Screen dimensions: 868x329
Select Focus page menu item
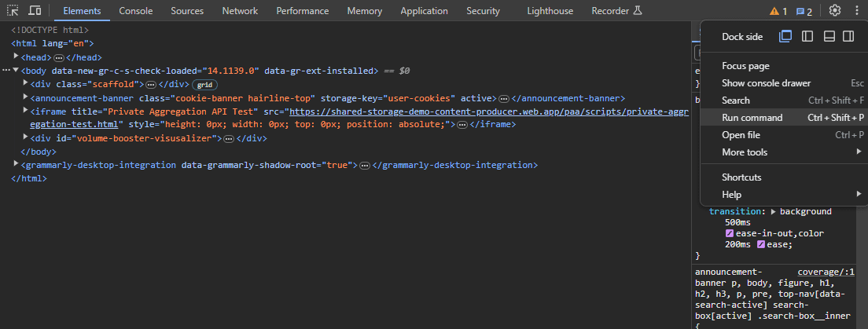point(785,67)
